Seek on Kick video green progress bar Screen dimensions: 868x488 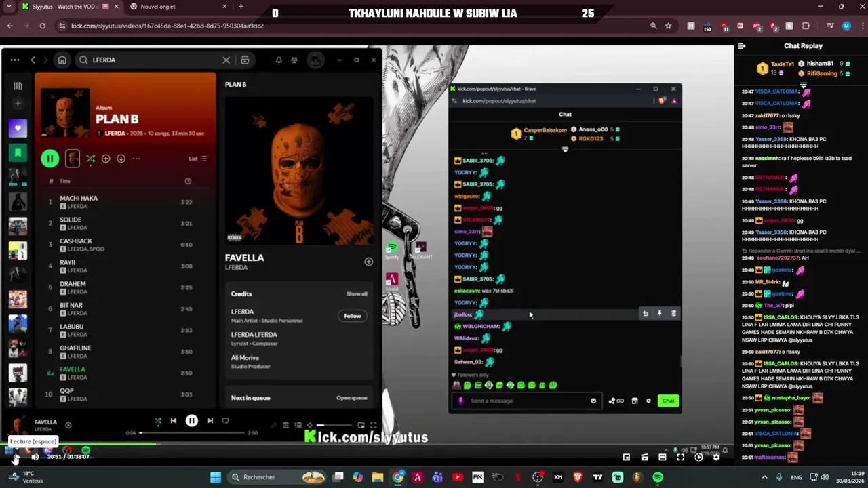[367, 445]
